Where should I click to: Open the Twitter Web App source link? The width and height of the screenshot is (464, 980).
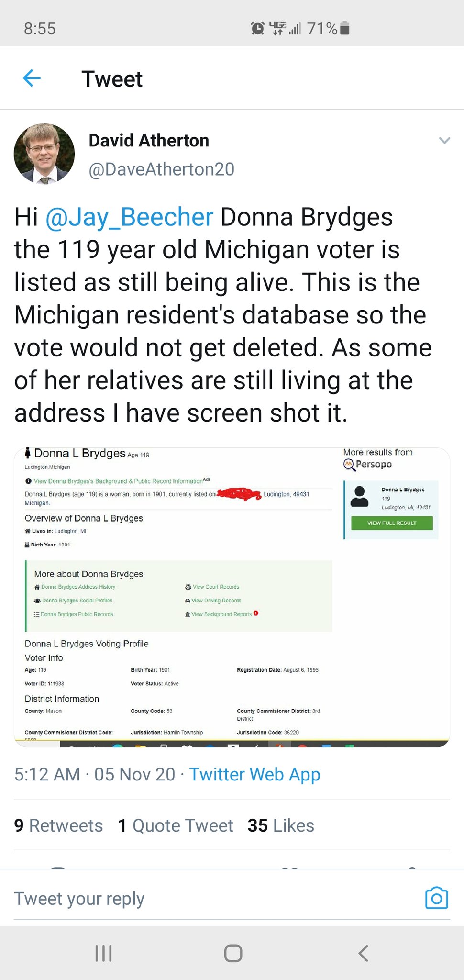tap(254, 774)
